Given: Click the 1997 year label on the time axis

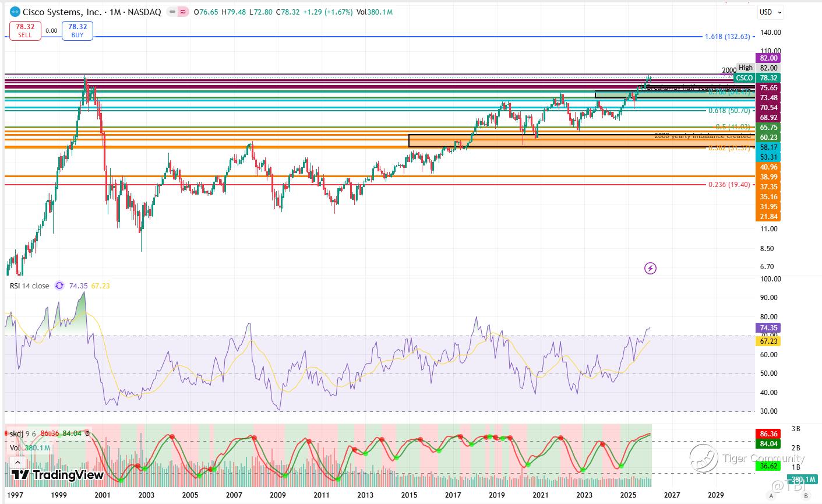Looking at the screenshot, I should point(15,495).
